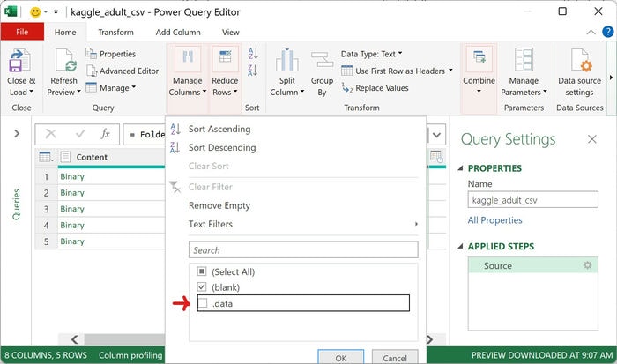Click the Combine icon
This screenshot has height=364, width=617.
[479, 58]
